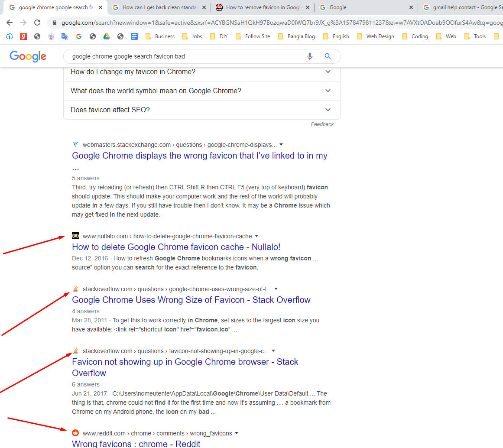The width and height of the screenshot is (503, 448).
Task: Open 'Wrong favicons : chrome - Reddit' link
Action: (x=136, y=444)
